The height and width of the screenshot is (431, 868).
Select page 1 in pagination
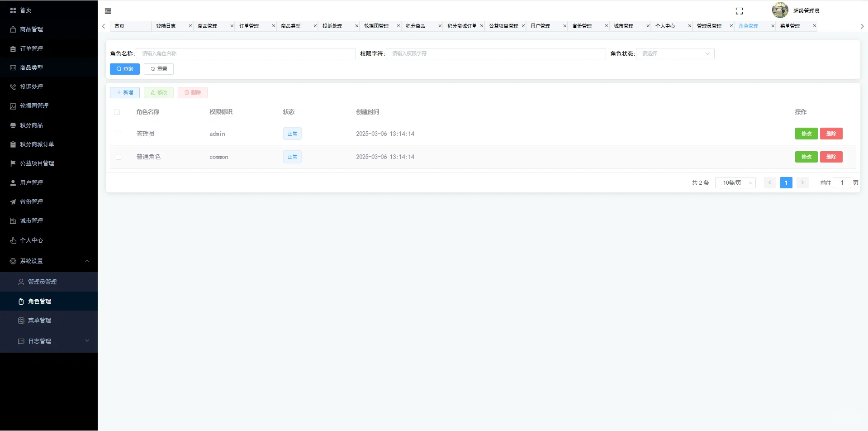tap(786, 182)
